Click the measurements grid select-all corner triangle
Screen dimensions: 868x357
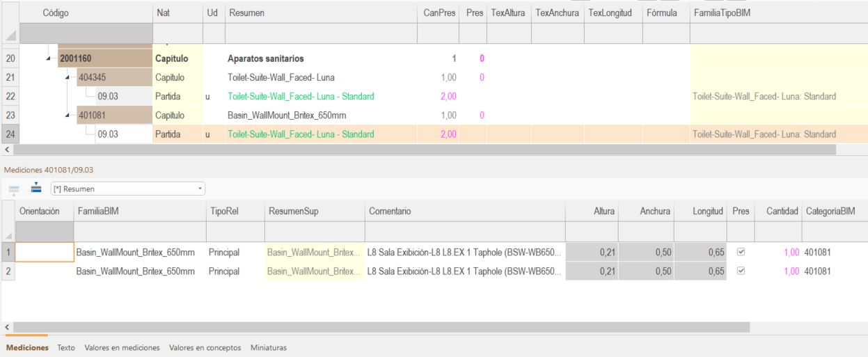[x=8, y=235]
